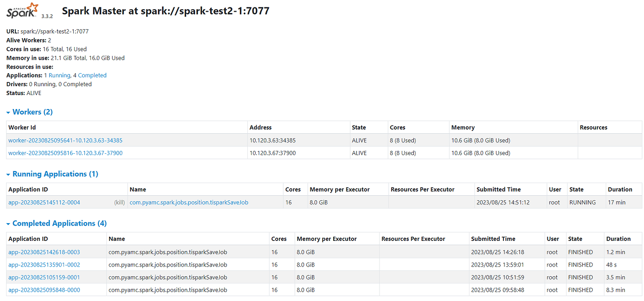Click the "Cores in use: 16 Total, 16 Used" line

pos(47,49)
